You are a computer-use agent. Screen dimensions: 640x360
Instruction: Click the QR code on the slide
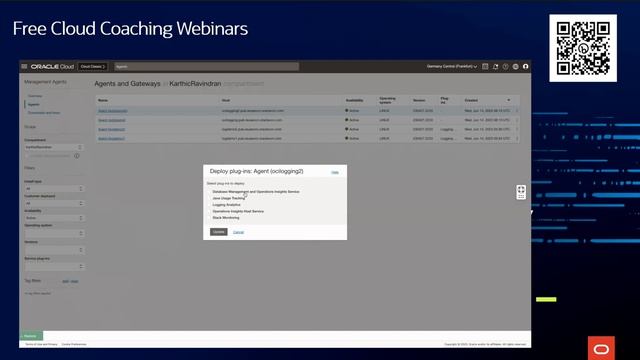tap(583, 48)
